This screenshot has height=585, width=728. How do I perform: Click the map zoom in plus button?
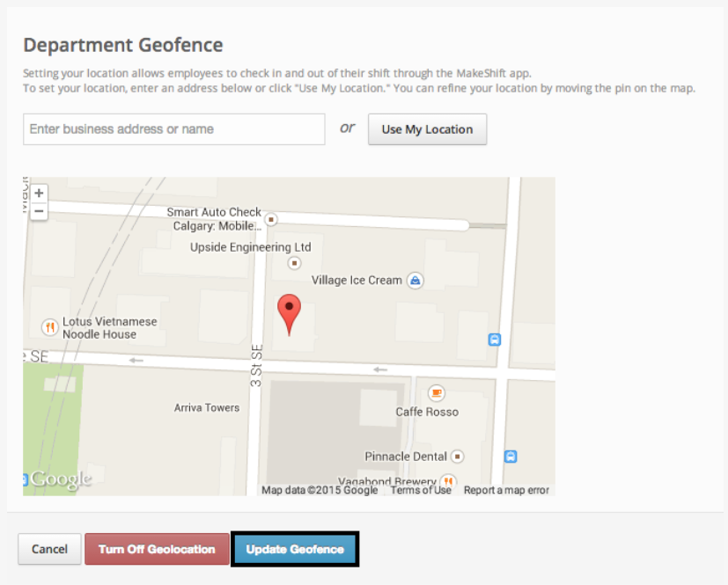39,193
